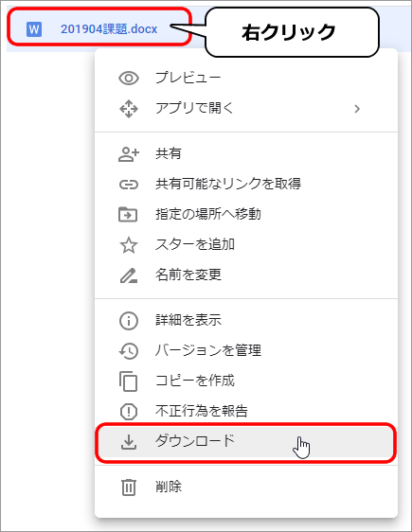412x532 pixels.
Task: Click the chain link icon
Action: [129, 185]
